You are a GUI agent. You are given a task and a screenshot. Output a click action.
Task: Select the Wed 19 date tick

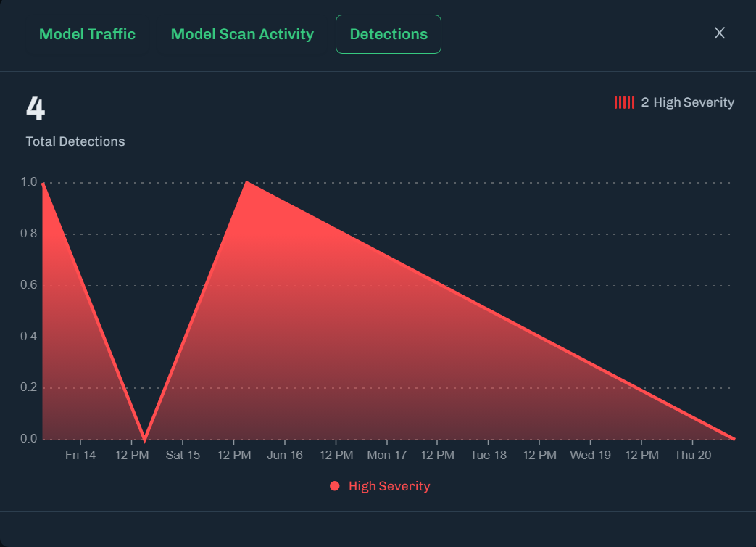591,456
